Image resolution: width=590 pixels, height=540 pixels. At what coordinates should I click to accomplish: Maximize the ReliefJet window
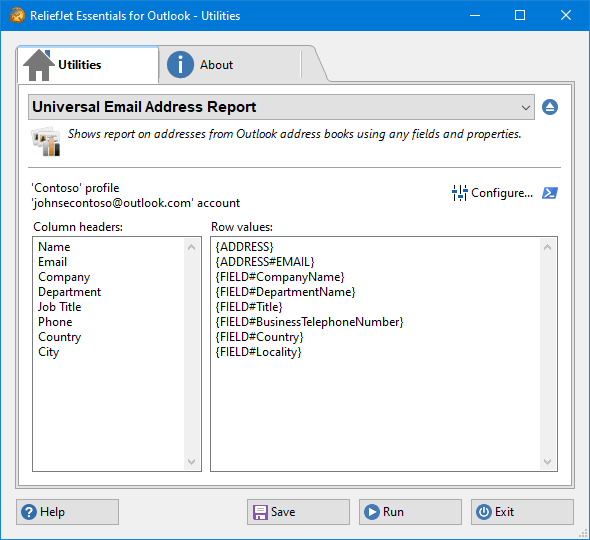pyautogui.click(x=520, y=15)
